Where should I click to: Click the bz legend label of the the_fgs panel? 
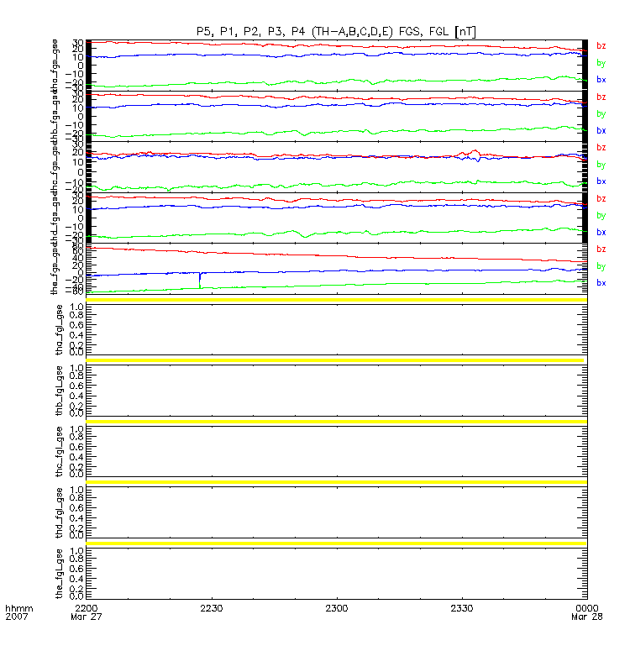tap(601, 249)
